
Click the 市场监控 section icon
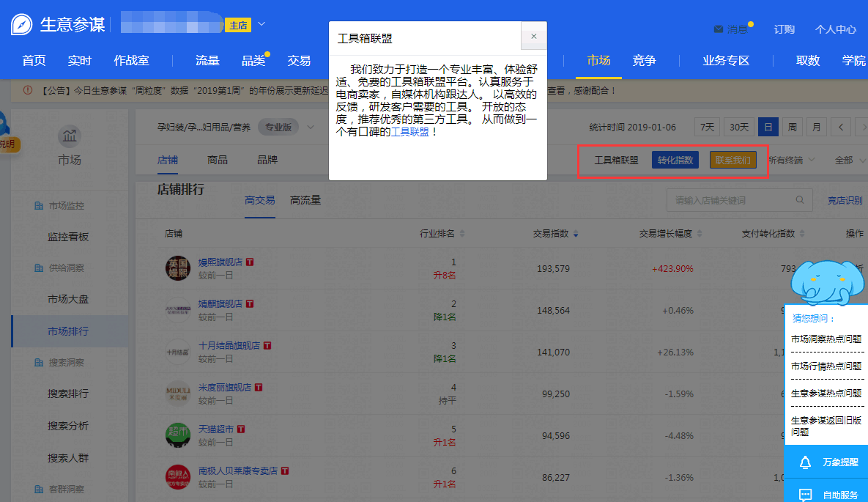[x=39, y=206]
